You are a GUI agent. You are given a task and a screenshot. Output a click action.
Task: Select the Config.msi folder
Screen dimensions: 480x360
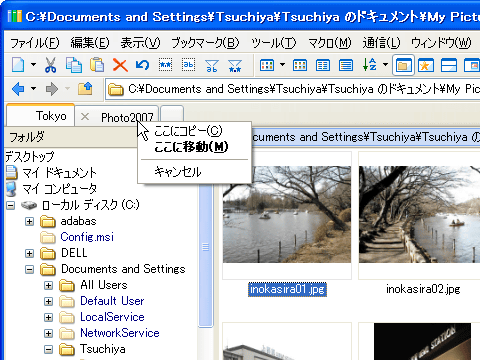click(87, 237)
